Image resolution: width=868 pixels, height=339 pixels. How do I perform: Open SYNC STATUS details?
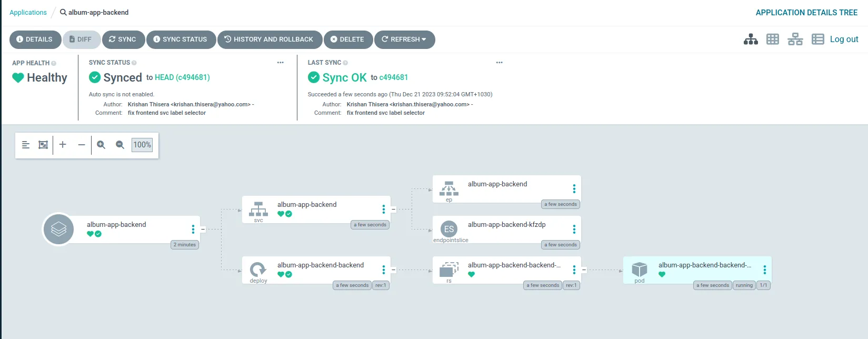pos(181,39)
